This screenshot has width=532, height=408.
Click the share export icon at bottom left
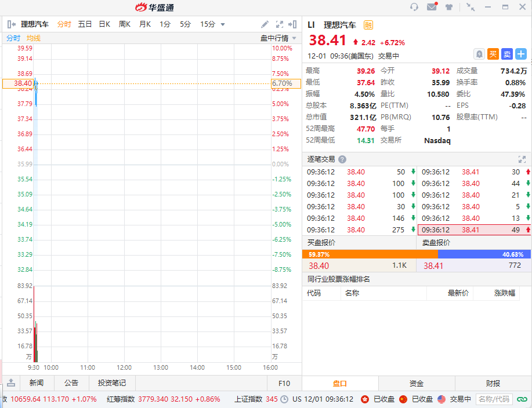point(11,382)
